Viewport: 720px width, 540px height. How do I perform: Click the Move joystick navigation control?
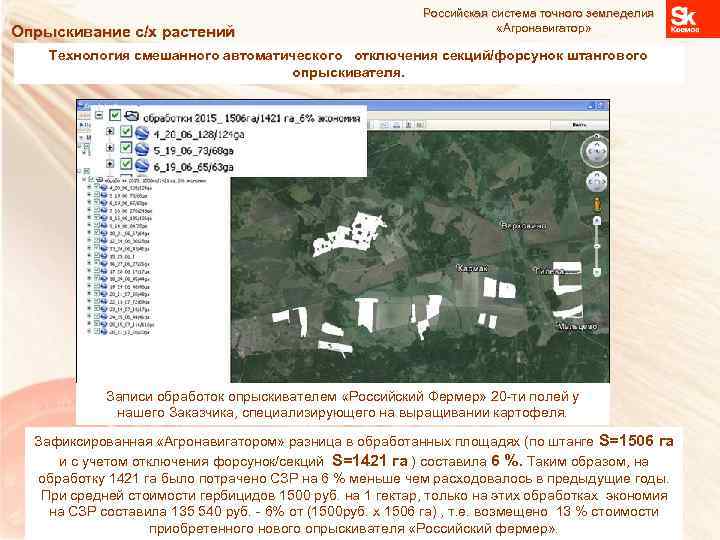click(596, 182)
